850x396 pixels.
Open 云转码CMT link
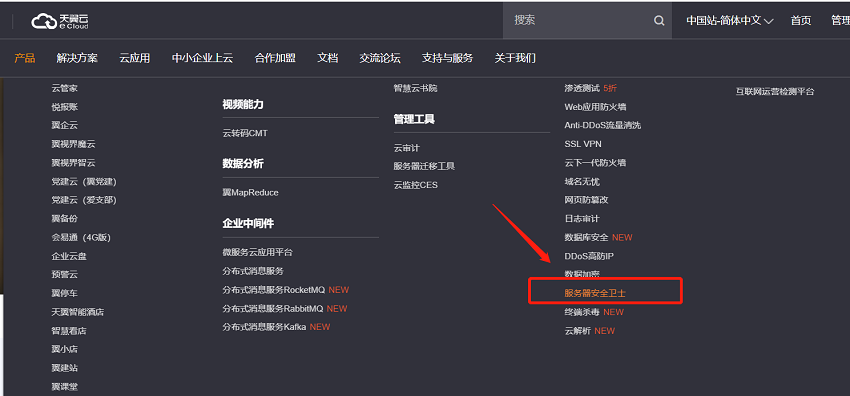245,133
